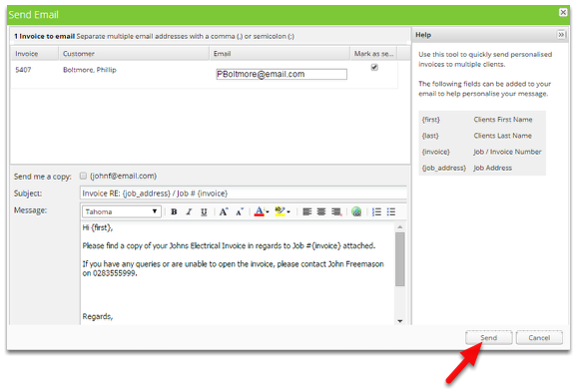Open the Tahoma font dropdown

click(x=121, y=211)
